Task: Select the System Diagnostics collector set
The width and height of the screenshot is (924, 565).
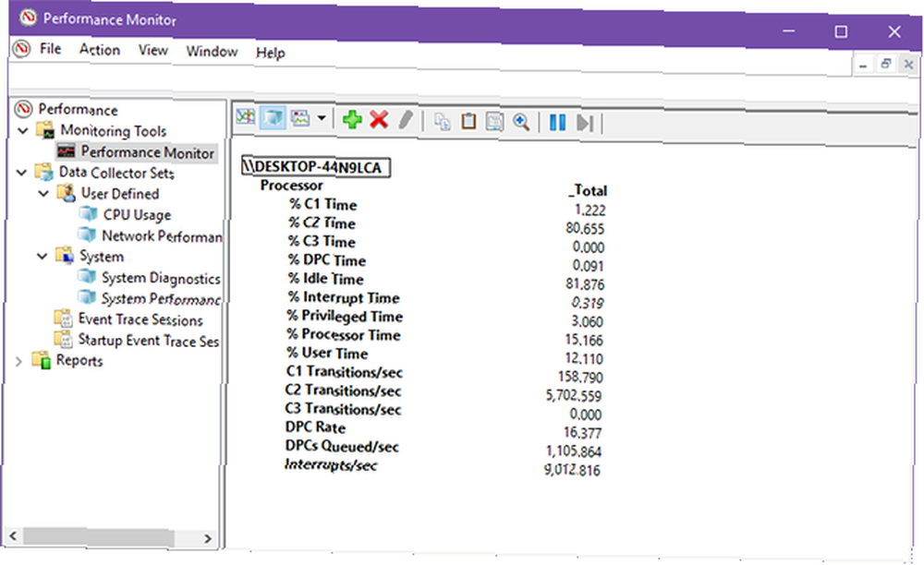Action: tap(161, 278)
